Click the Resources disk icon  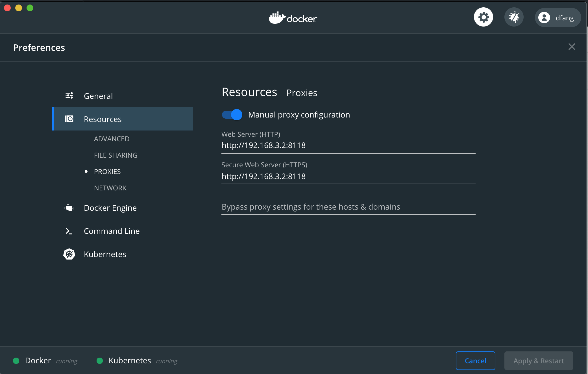(x=69, y=119)
